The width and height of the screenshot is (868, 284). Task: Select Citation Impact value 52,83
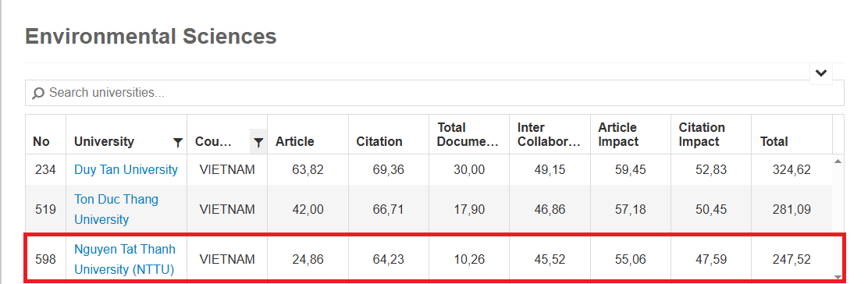tap(711, 169)
